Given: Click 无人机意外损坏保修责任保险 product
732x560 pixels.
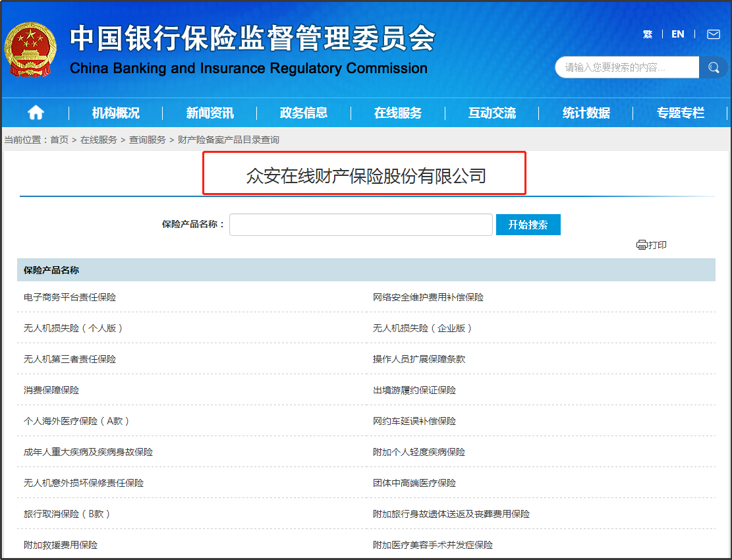Looking at the screenshot, I should 84,483.
